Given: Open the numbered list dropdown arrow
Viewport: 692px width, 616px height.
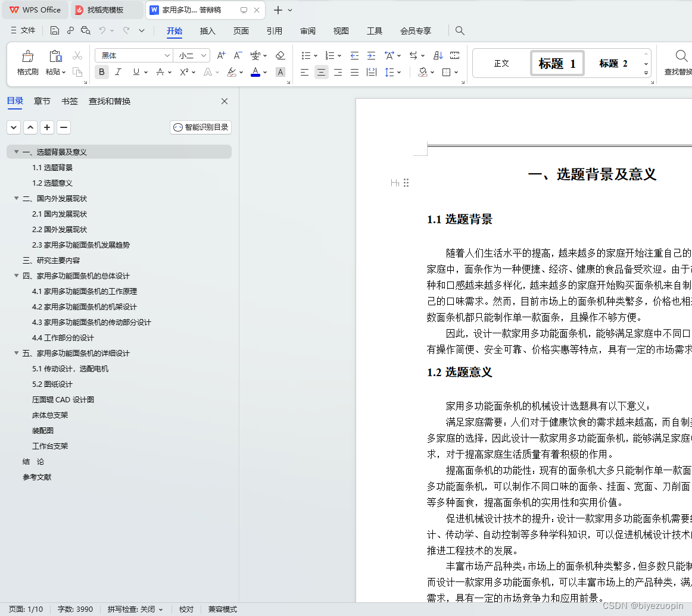Looking at the screenshot, I should coord(339,55).
